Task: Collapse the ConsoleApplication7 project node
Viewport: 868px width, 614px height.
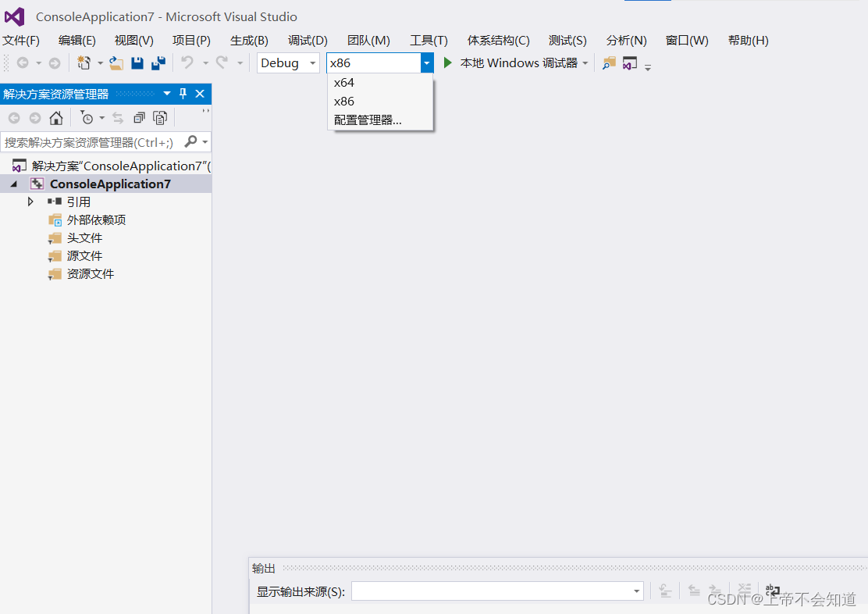Action: [14, 184]
